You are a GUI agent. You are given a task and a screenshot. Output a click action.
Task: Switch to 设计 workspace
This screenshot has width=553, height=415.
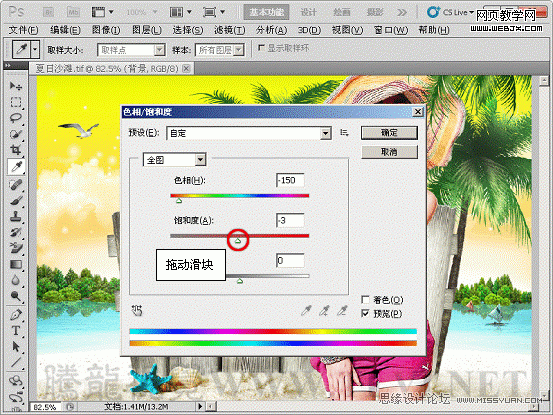pyautogui.click(x=309, y=12)
